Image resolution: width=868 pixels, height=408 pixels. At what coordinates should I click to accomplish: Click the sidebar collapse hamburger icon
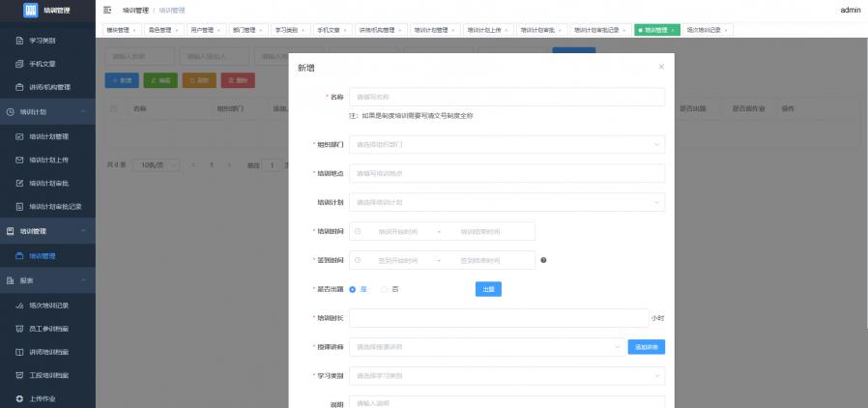tap(107, 10)
